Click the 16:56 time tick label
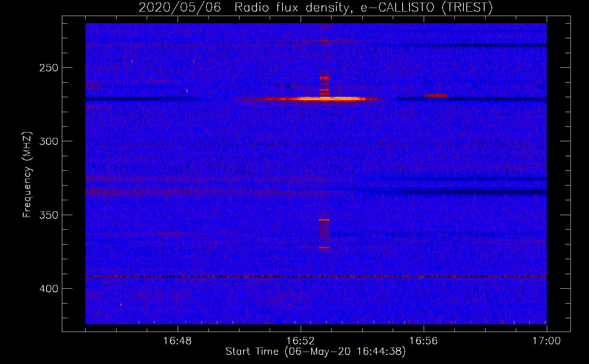This screenshot has width=589, height=364. pyautogui.click(x=424, y=341)
